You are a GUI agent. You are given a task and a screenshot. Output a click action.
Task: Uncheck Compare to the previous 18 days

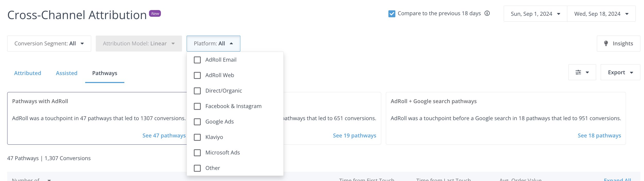click(392, 14)
